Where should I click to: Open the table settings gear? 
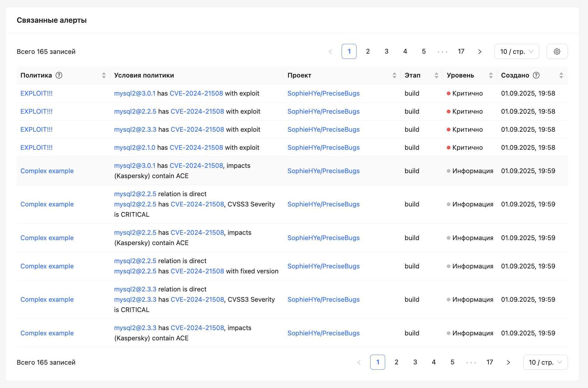tap(557, 51)
